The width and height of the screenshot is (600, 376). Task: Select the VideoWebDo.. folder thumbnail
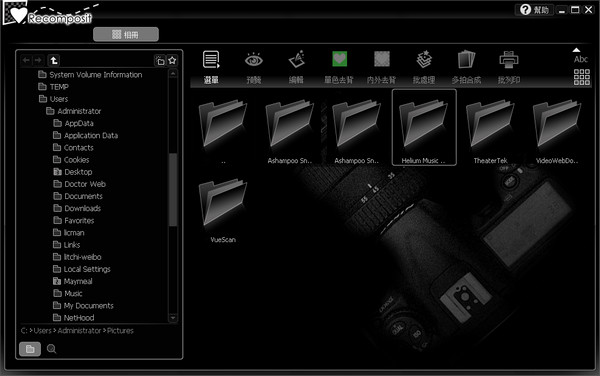coord(557,128)
